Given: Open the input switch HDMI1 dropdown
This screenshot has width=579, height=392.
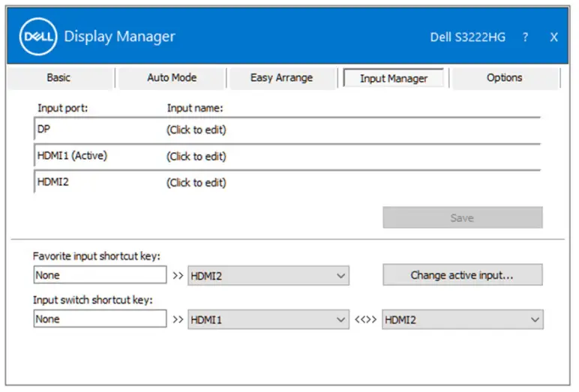Looking at the screenshot, I should (268, 319).
